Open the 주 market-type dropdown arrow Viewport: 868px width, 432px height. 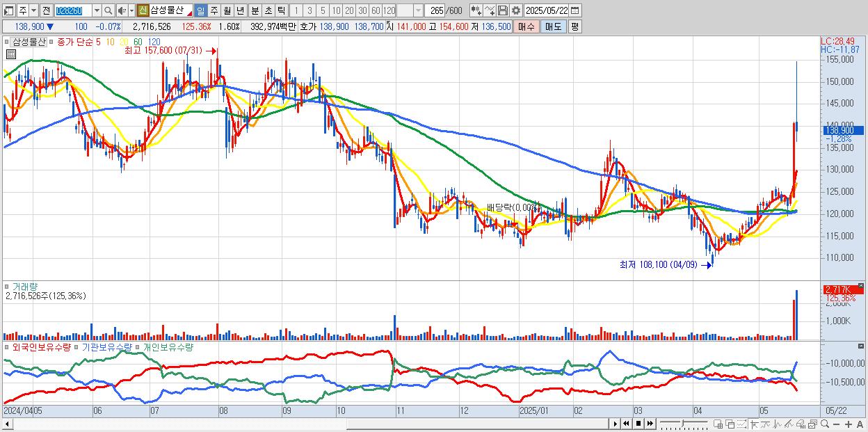[34, 10]
